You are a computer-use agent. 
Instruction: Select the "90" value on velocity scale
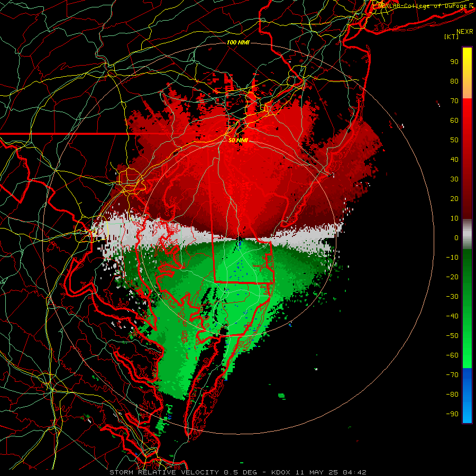pos(454,62)
